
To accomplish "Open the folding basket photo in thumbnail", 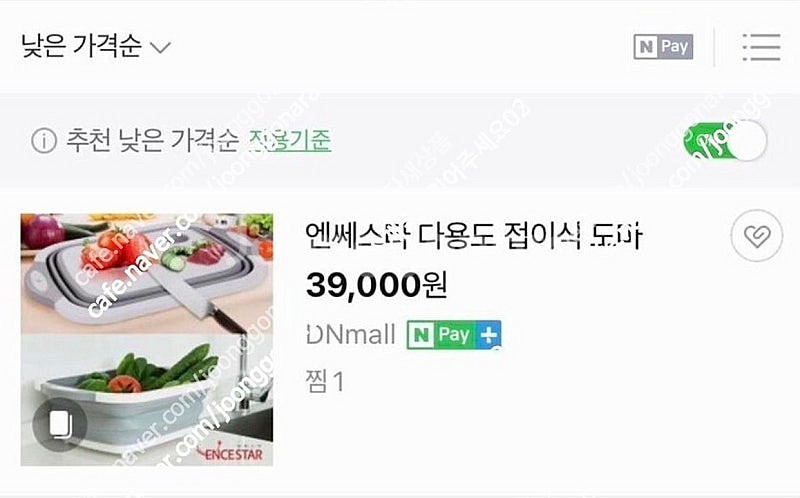I will coord(147,400).
